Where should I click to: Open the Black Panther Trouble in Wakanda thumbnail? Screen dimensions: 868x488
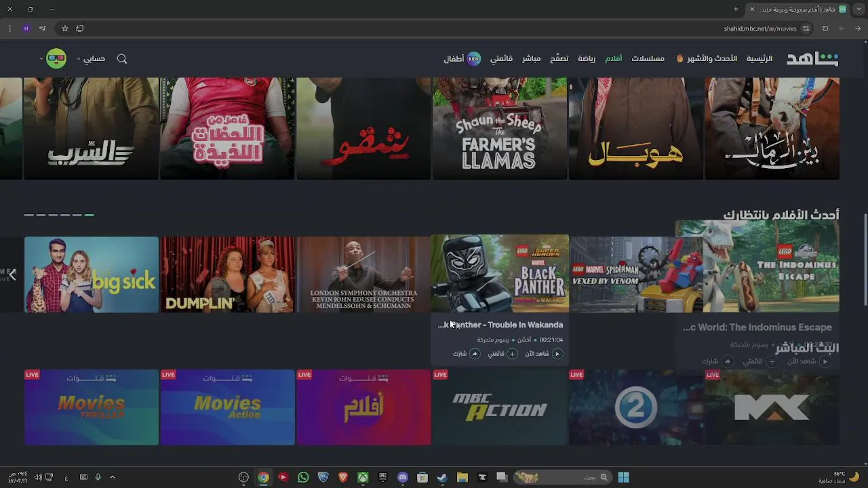[500, 274]
